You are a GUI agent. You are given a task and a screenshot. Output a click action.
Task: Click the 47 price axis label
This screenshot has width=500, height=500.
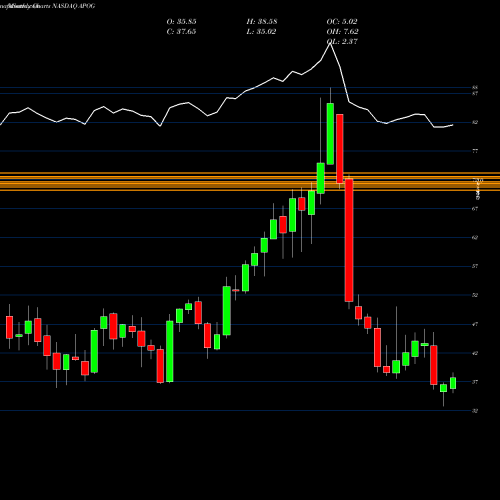(475, 324)
